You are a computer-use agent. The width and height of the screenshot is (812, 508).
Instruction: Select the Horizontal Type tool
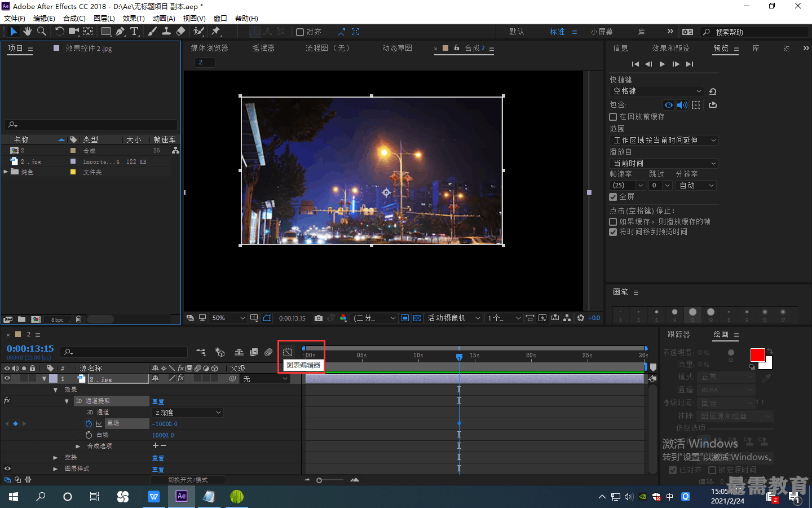[134, 32]
